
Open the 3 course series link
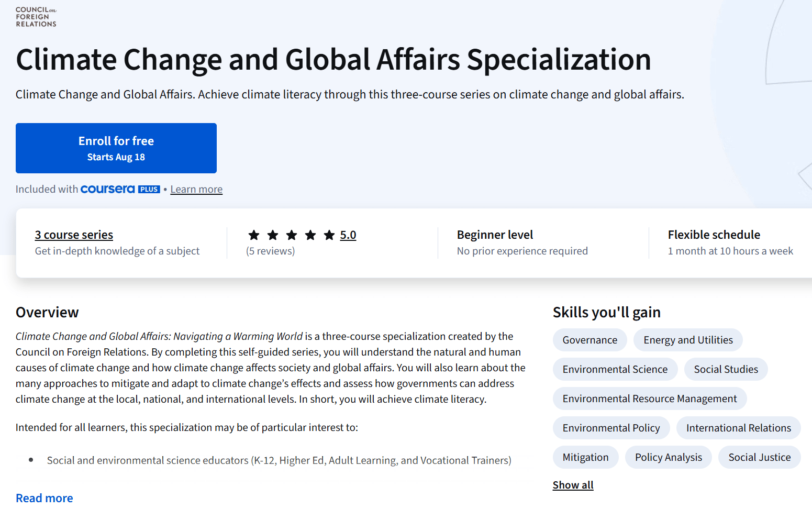74,235
